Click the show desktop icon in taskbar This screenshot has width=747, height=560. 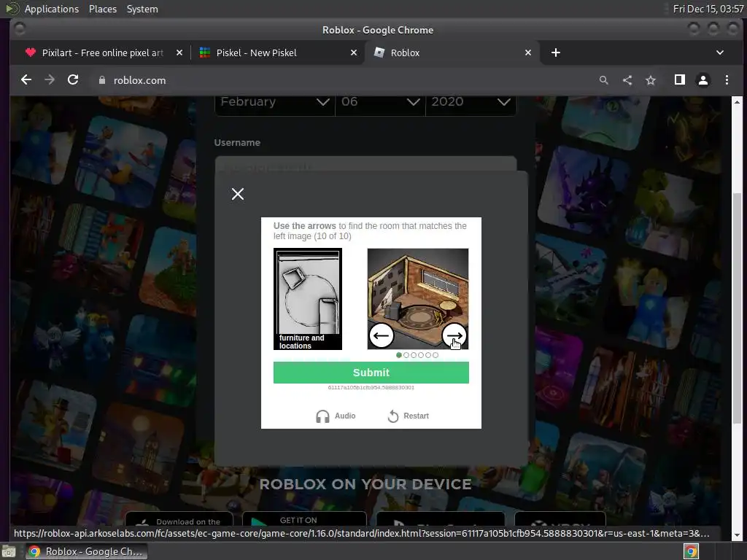pos(8,551)
